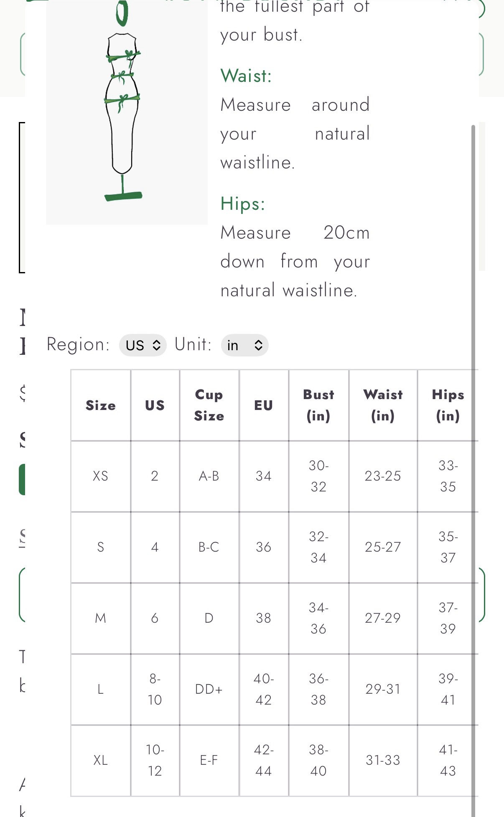Click the 27-29 waist measurement cell
This screenshot has width=504, height=817.
pyautogui.click(x=383, y=618)
